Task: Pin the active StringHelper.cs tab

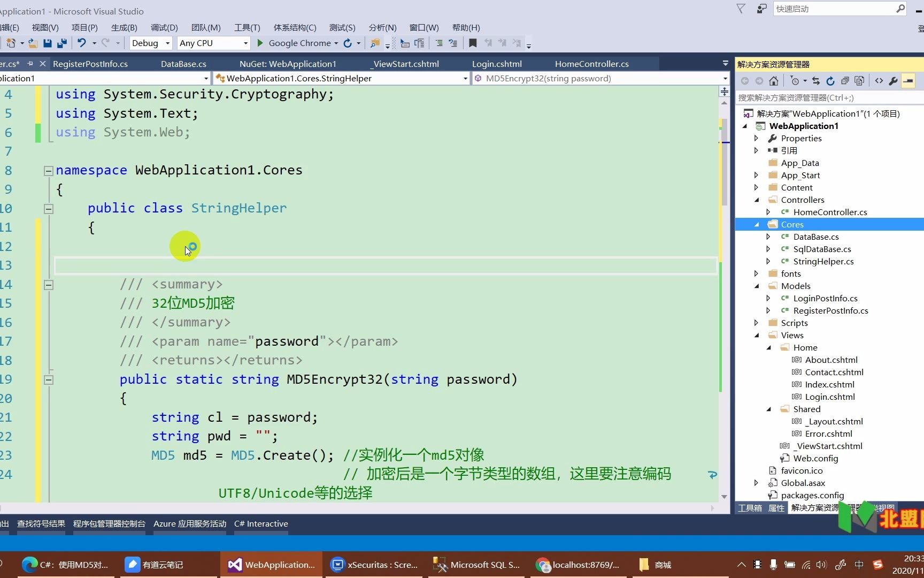Action: pos(30,64)
